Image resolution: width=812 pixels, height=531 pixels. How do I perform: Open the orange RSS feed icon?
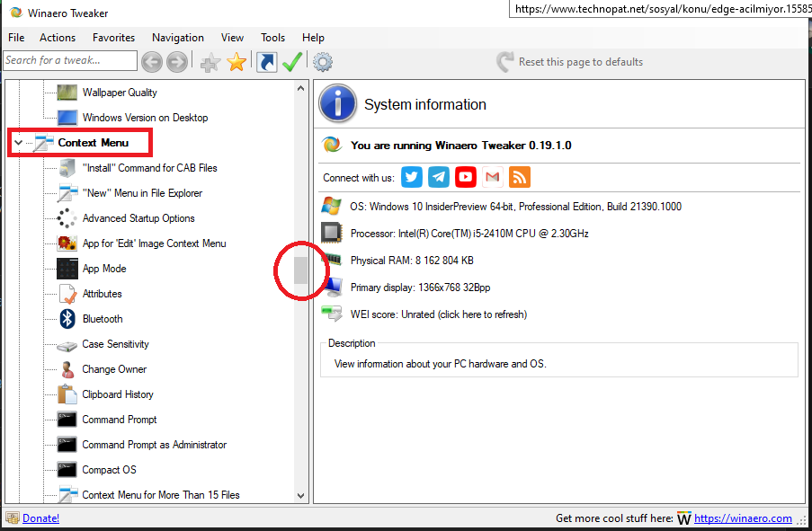(x=520, y=177)
